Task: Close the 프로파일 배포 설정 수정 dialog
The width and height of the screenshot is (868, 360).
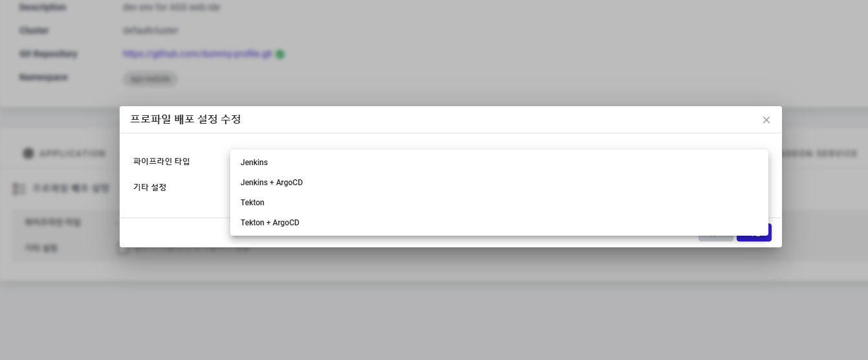Action: click(766, 120)
